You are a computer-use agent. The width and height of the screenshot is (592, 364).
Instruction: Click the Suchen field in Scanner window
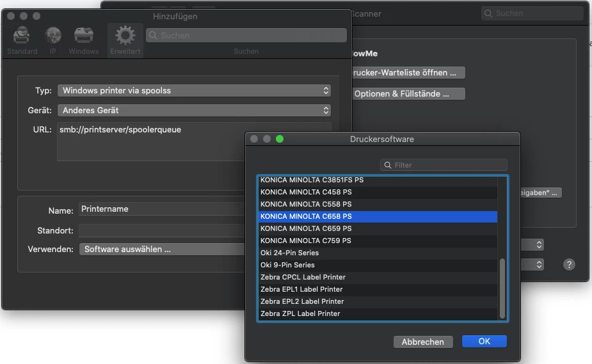point(532,13)
